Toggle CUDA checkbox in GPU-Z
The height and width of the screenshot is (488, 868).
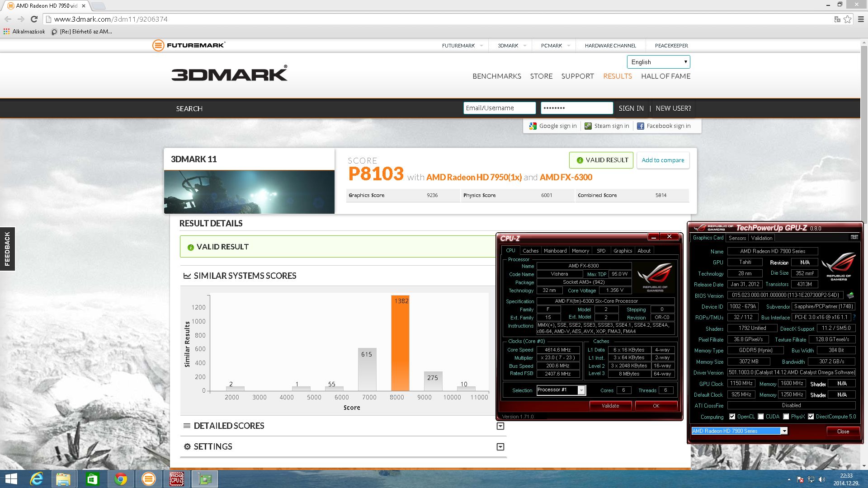(760, 417)
